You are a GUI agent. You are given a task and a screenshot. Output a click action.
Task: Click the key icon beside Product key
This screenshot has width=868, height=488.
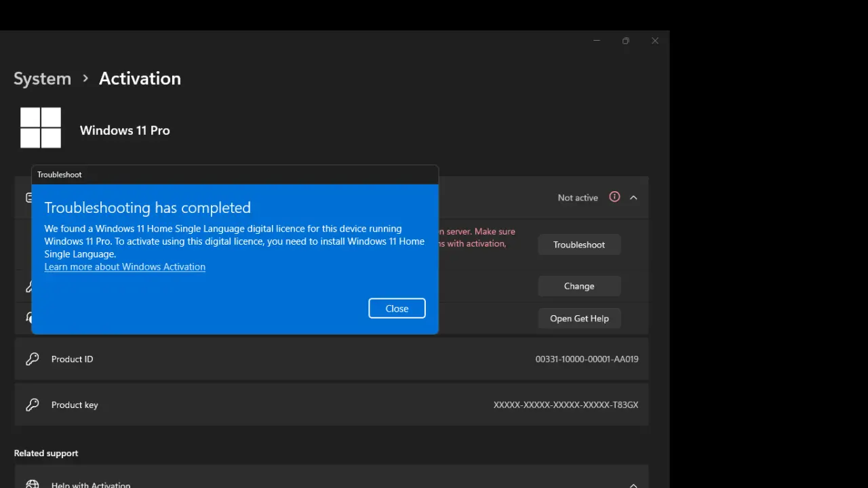click(32, 405)
